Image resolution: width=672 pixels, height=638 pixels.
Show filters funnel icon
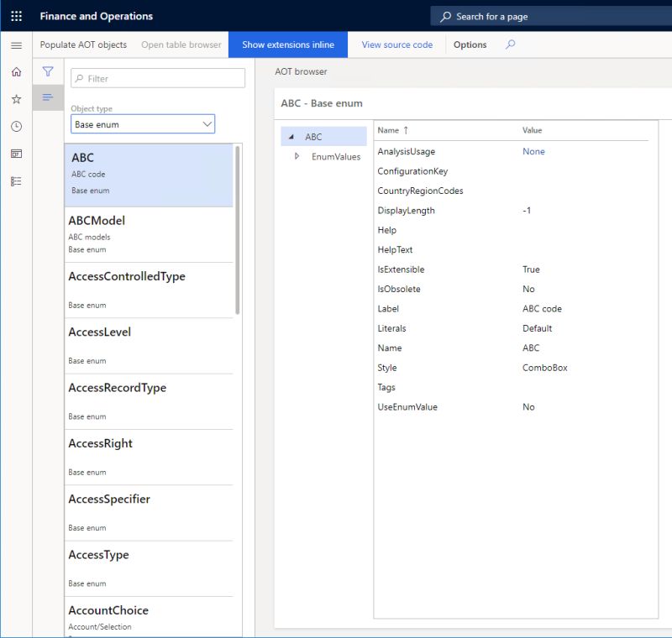(48, 71)
